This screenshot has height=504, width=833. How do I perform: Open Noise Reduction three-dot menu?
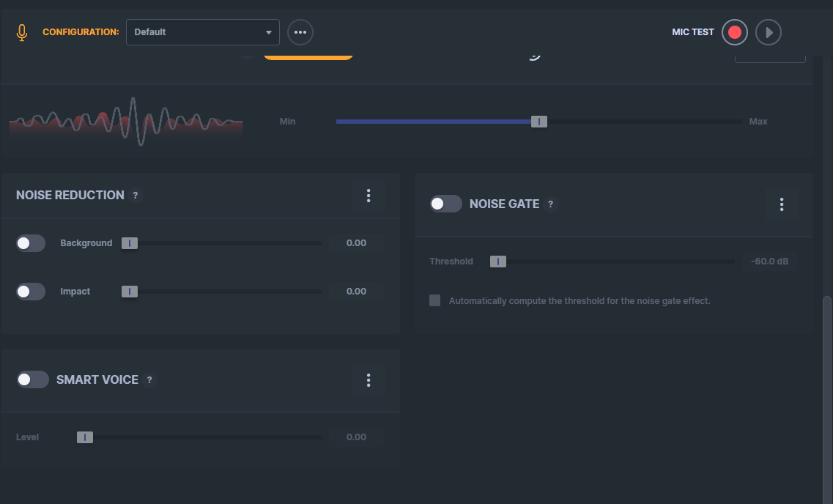point(369,196)
